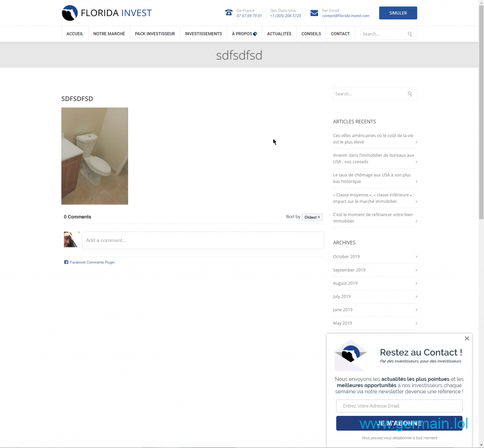Click the email envelope icon in header
The image size is (484, 448).
pos(314,13)
